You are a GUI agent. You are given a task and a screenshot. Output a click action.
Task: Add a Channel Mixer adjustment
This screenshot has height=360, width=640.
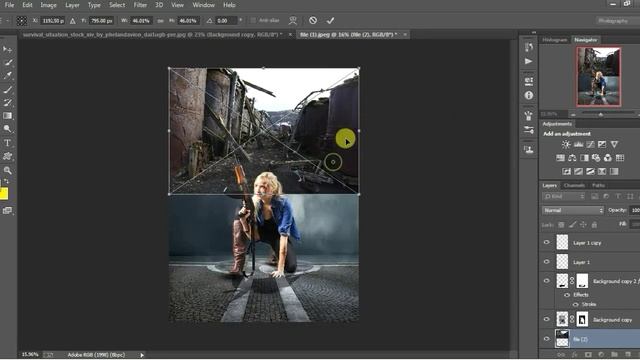608,158
